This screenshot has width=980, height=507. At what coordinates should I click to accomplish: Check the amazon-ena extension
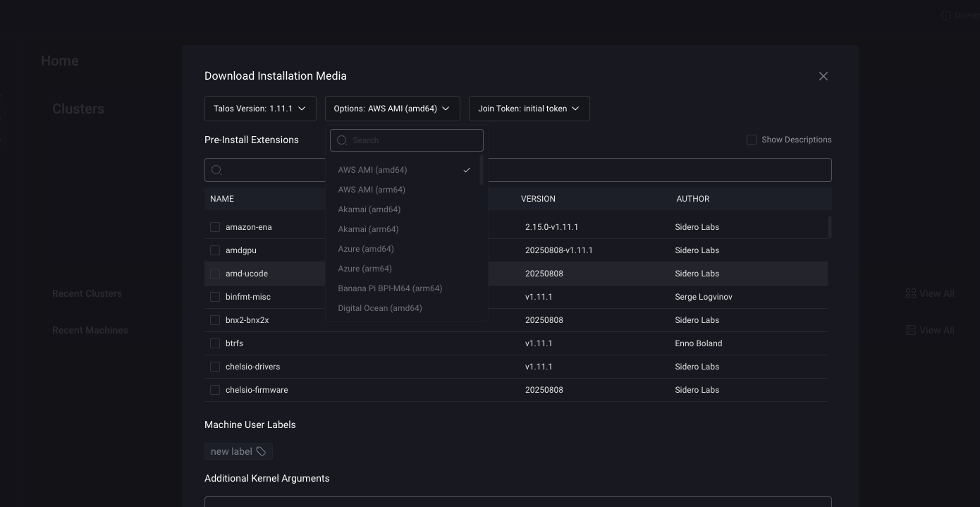pyautogui.click(x=215, y=227)
